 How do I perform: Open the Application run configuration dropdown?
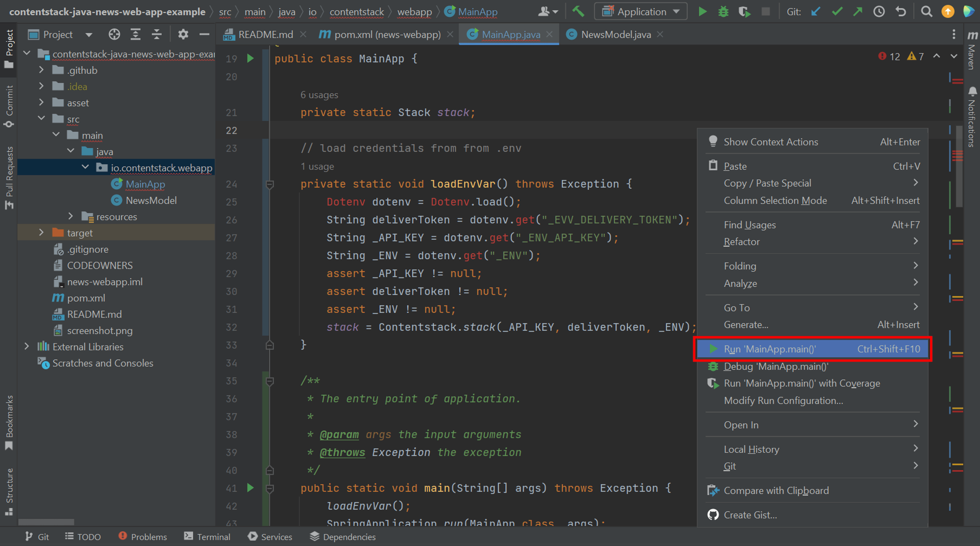(641, 11)
